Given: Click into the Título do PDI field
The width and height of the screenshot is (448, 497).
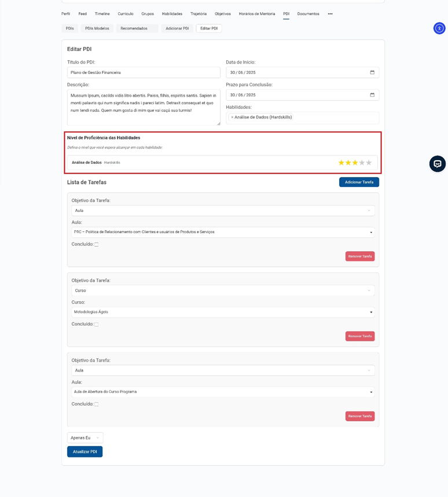Looking at the screenshot, I should [x=144, y=73].
